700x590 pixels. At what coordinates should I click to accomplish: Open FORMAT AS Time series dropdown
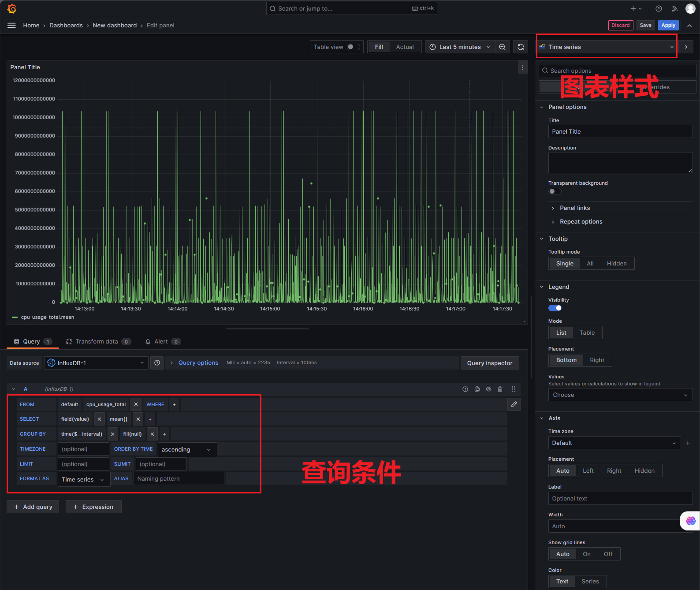click(84, 479)
